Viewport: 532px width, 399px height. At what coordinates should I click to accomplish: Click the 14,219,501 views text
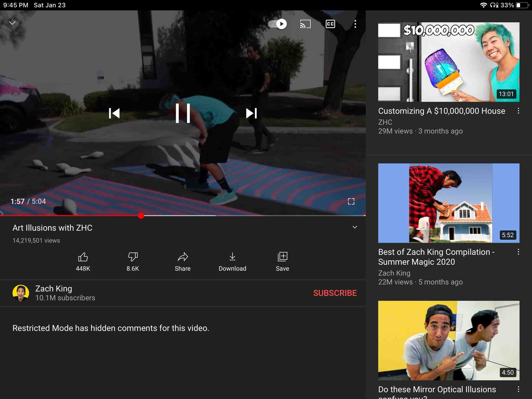coord(36,241)
